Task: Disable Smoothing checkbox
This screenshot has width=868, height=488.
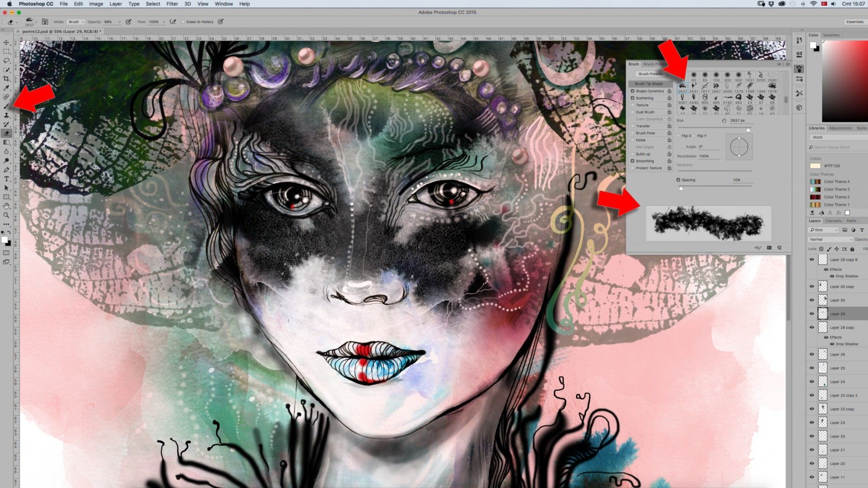Action: [x=633, y=161]
